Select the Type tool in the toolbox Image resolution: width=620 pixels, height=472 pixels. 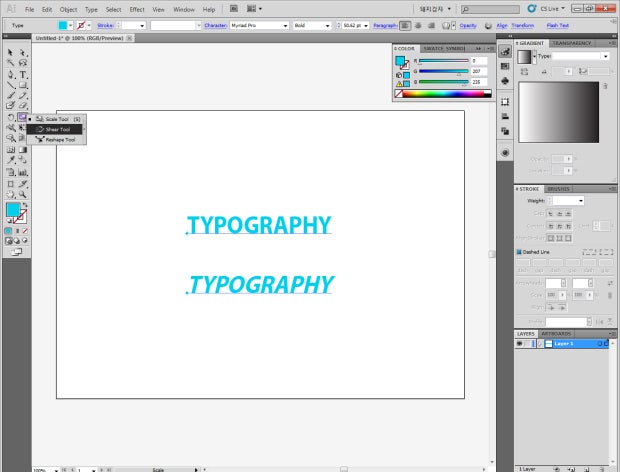click(23, 75)
